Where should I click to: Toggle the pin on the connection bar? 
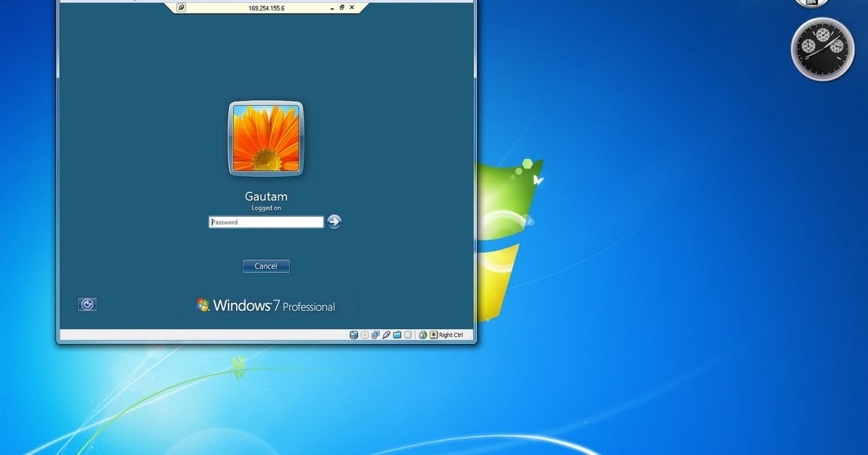click(181, 8)
